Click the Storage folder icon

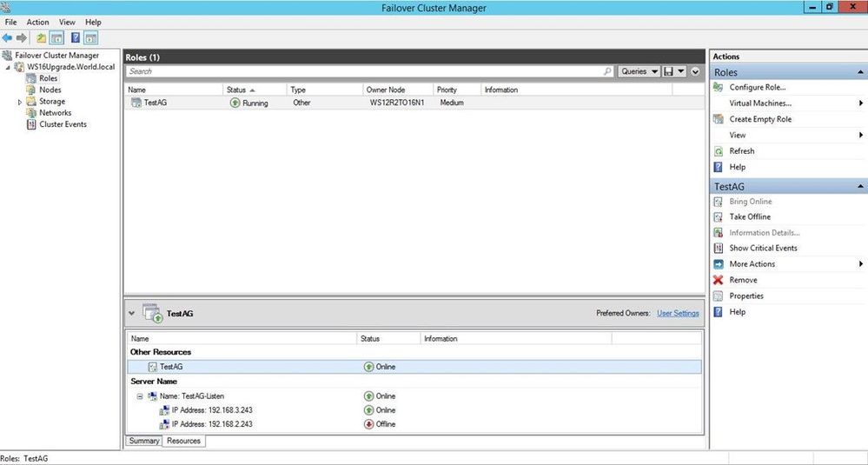31,102
